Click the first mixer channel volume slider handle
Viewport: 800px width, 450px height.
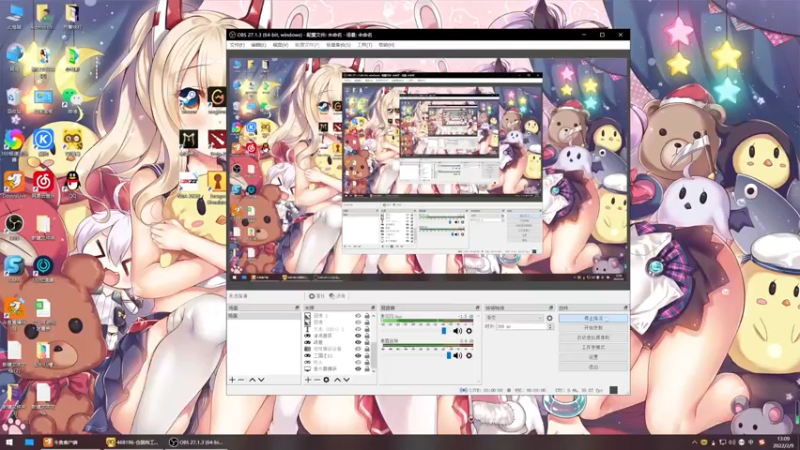[x=444, y=331]
